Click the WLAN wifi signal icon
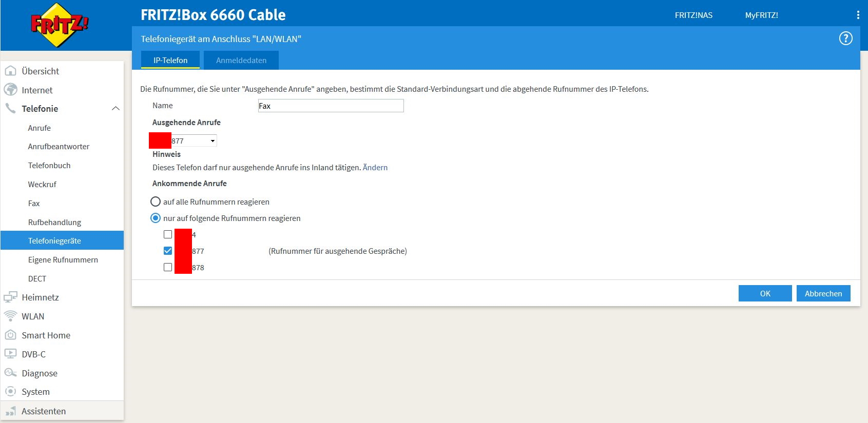Screen dimensions: 868x423 pos(10,316)
